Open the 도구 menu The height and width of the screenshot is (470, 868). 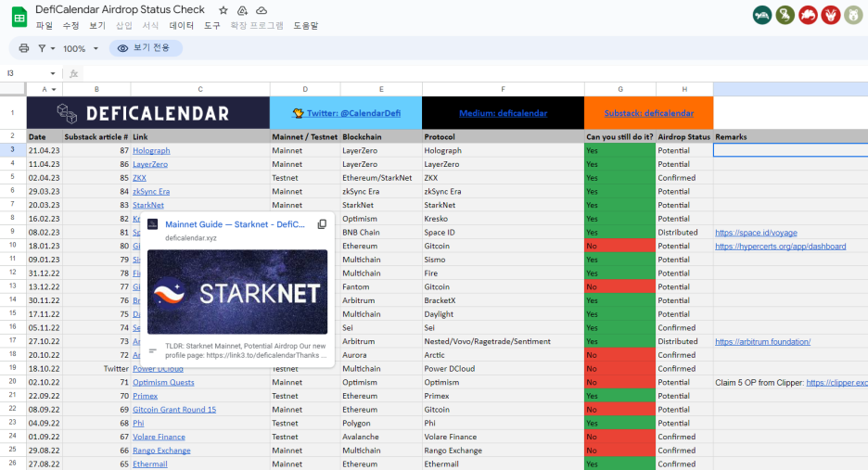[x=212, y=25]
